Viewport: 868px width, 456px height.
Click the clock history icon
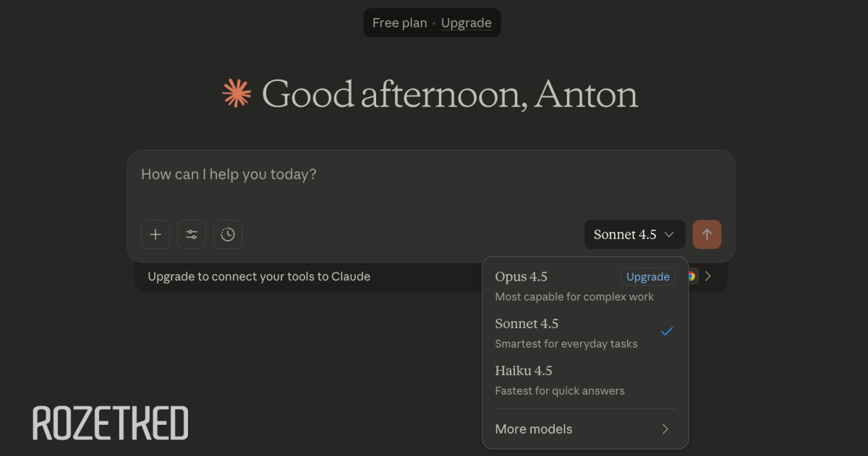[x=228, y=235]
